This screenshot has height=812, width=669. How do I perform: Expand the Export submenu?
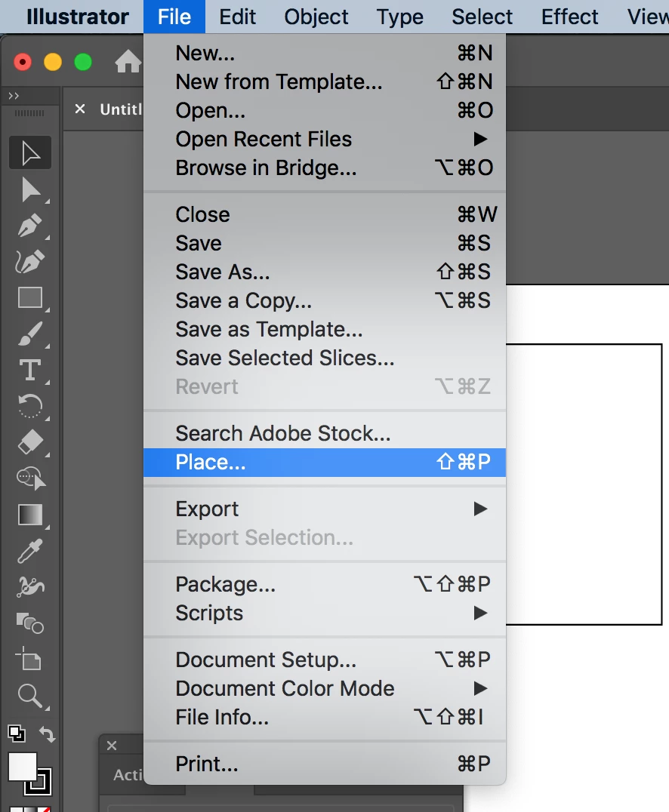[x=325, y=509]
